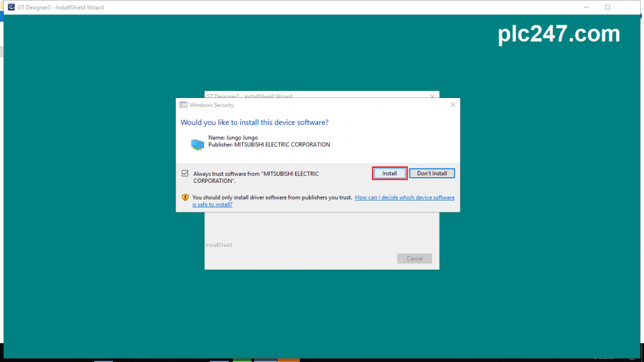This screenshot has height=362, width=644.
Task: Close the small InstallShield Wizard dialog behind
Action: click(x=432, y=96)
